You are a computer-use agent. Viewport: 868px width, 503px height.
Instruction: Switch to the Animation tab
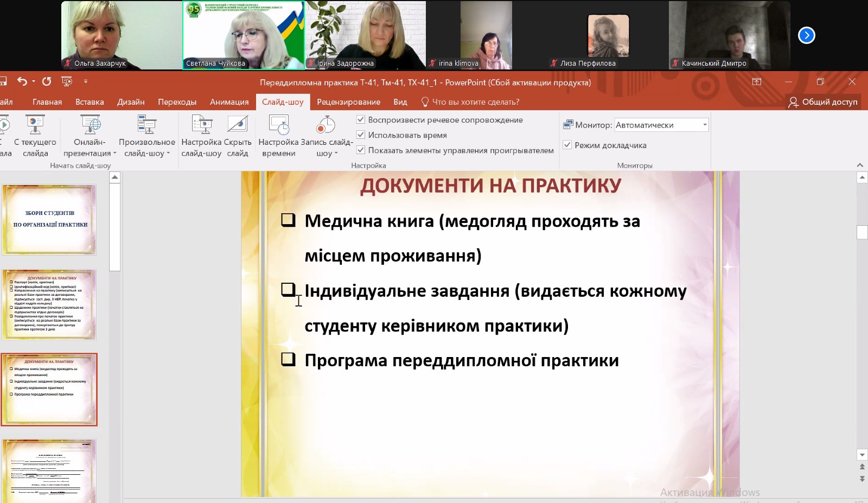click(229, 102)
